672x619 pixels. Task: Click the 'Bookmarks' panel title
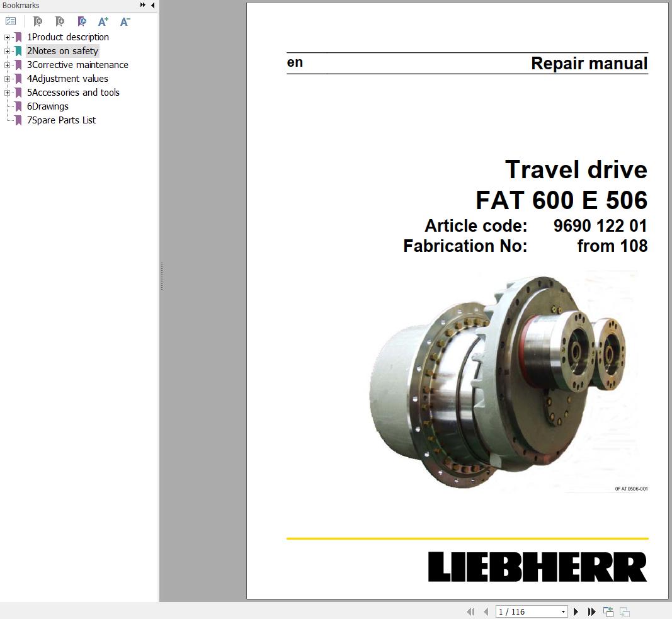pos(21,5)
